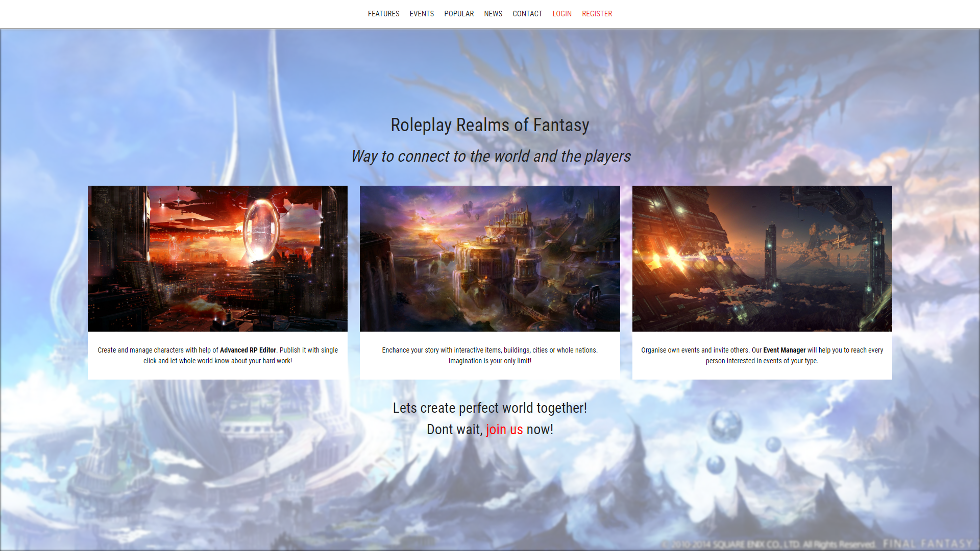This screenshot has width=980, height=551.
Task: Click the bold 'Advanced RP Editor' text
Action: pos(247,350)
